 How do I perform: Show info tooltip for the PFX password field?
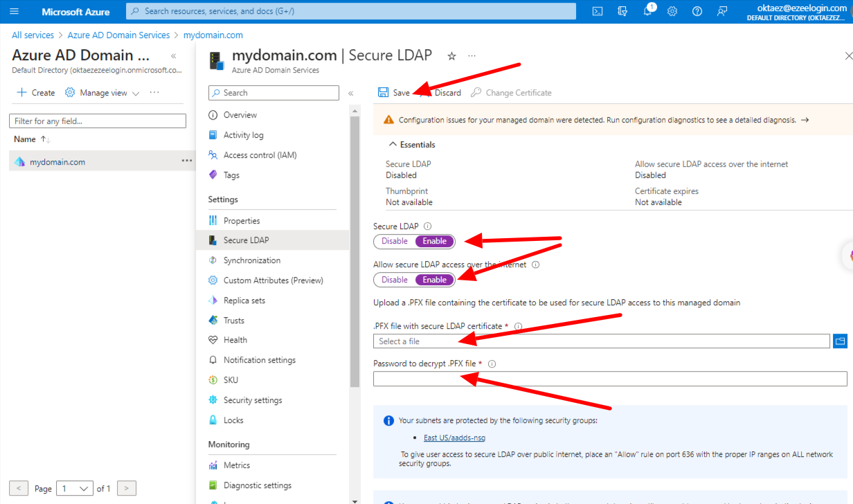click(492, 364)
